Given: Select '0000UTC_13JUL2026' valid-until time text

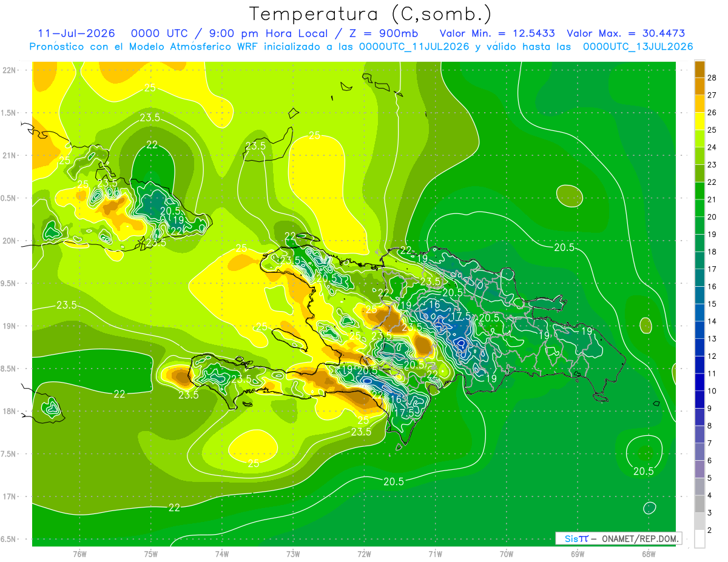Looking at the screenshot, I should 638,47.
